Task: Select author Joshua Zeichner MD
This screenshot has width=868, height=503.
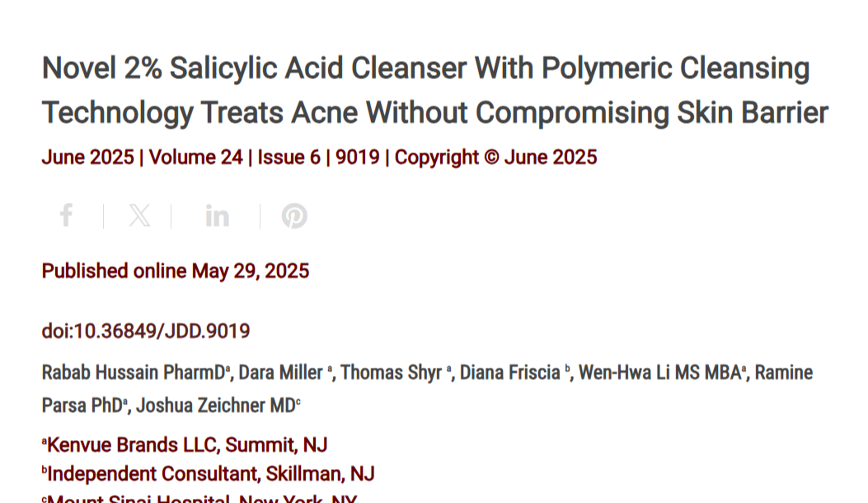Action: (216, 406)
